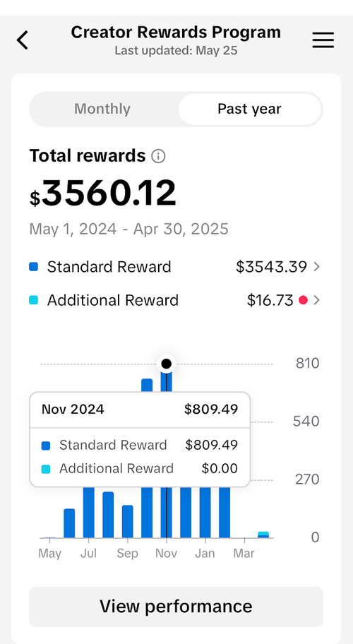Image resolution: width=353 pixels, height=644 pixels.
Task: Select the Past year view
Action: coord(249,109)
